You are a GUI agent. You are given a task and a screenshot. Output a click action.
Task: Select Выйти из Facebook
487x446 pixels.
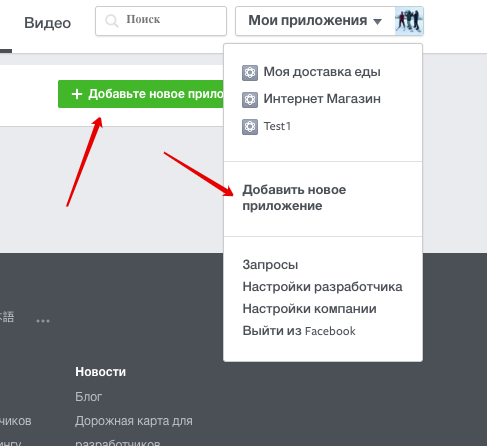[x=299, y=331]
